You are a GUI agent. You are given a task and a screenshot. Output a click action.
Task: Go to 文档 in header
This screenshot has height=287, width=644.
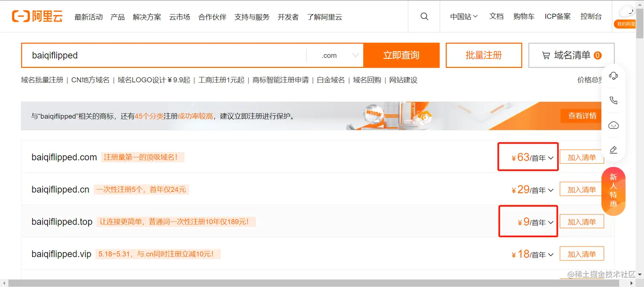pyautogui.click(x=496, y=16)
